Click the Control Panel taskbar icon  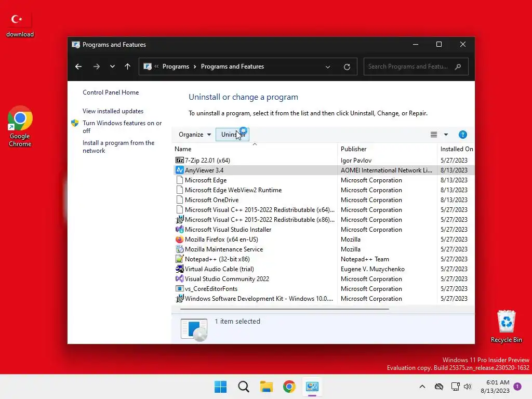pyautogui.click(x=312, y=387)
